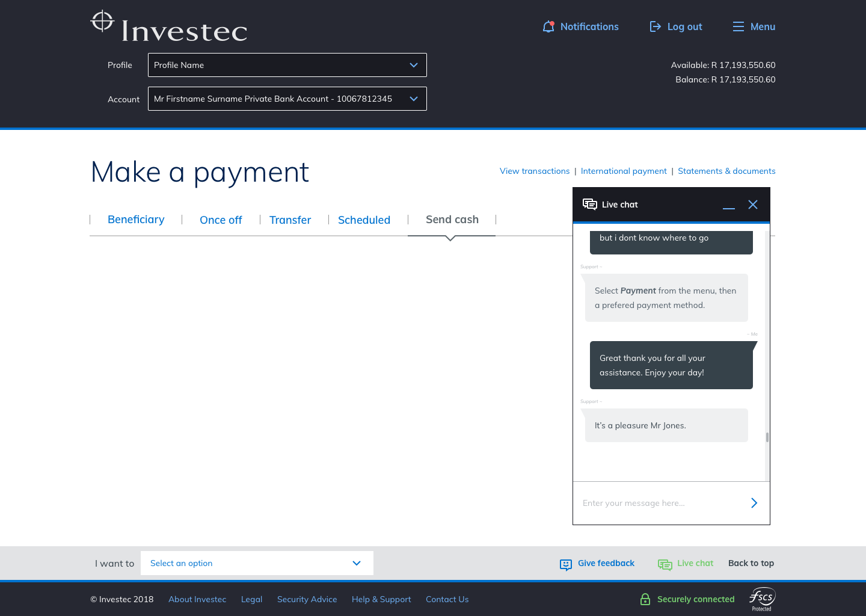866x616 pixels.
Task: Select the Scheduled payment tab
Action: tap(364, 220)
